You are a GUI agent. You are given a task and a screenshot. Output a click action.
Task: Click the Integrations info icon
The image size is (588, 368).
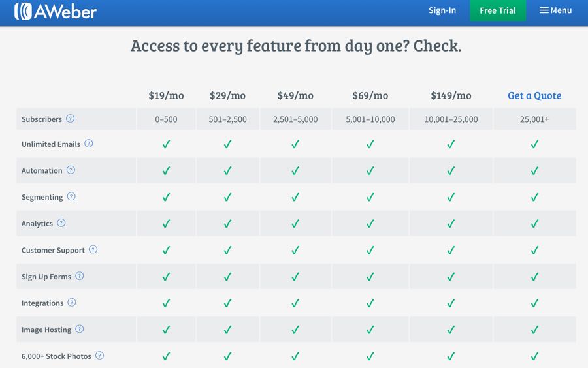pos(72,303)
